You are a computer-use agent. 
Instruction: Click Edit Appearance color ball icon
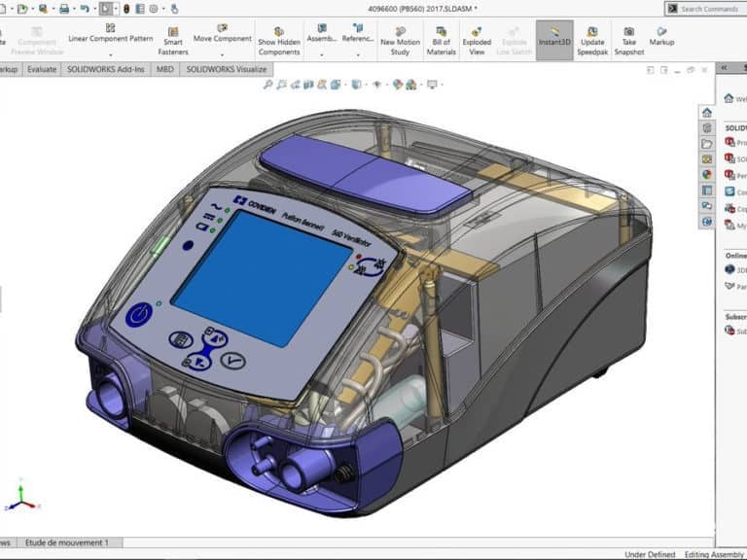[397, 85]
